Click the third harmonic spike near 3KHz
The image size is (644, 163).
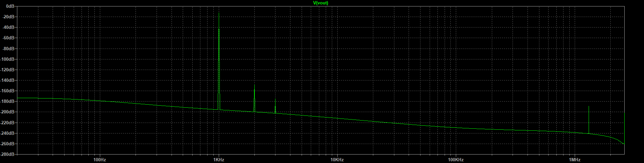click(x=275, y=106)
